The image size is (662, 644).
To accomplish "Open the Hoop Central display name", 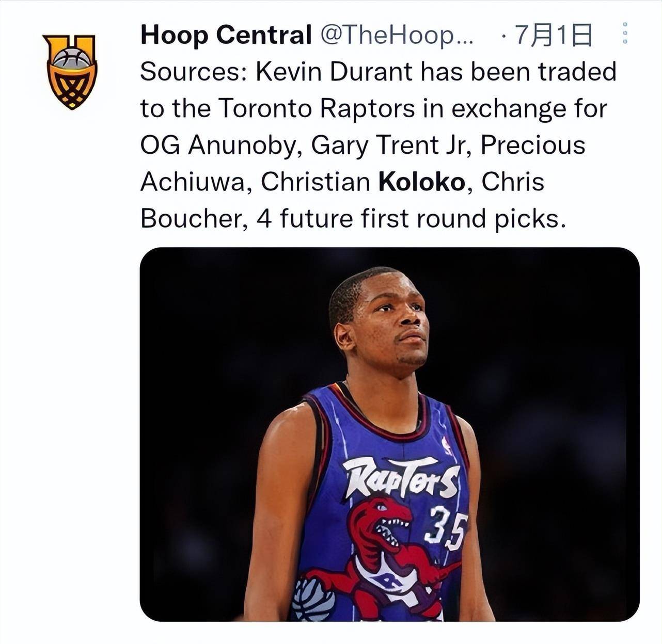I will pyautogui.click(x=226, y=35).
